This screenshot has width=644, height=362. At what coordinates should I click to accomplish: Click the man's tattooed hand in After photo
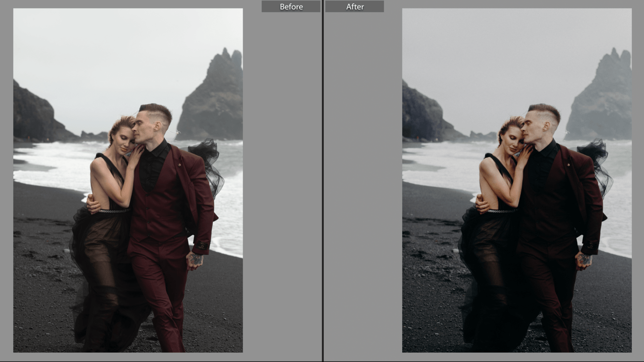[x=584, y=259]
